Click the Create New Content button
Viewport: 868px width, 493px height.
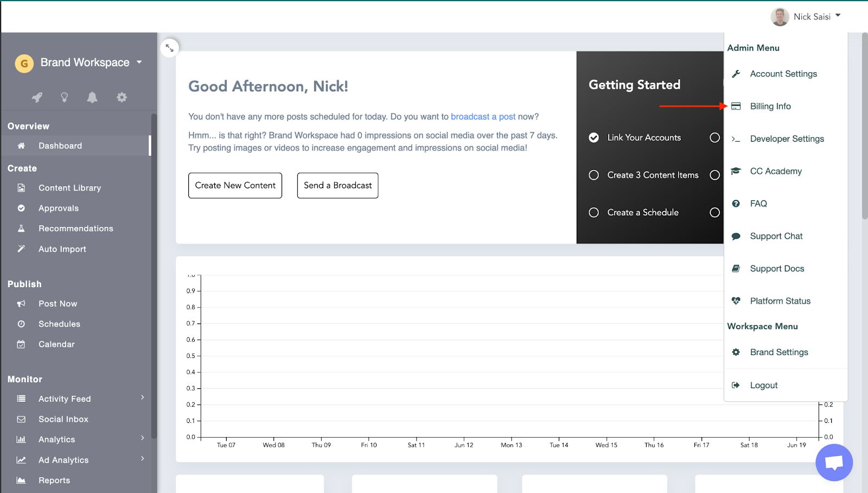pos(235,186)
